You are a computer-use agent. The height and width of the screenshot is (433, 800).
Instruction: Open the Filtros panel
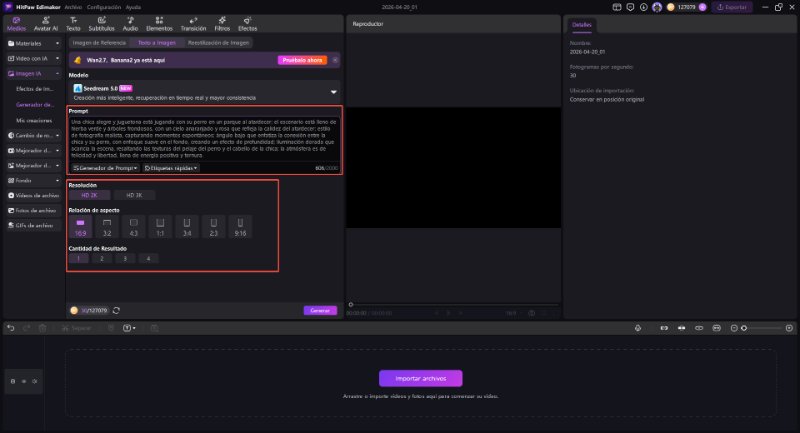(x=222, y=24)
